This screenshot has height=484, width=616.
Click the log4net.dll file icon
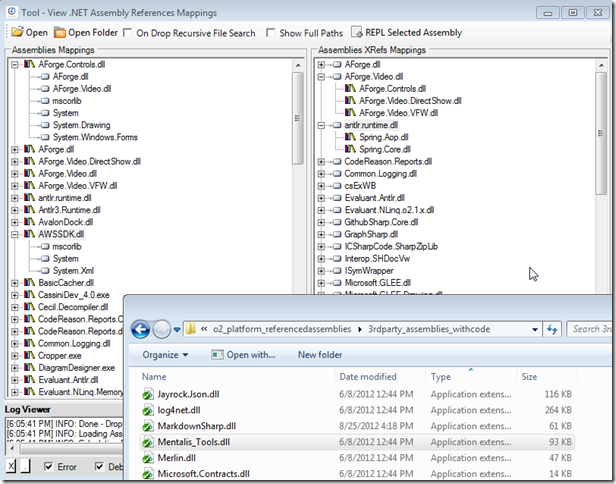149,410
